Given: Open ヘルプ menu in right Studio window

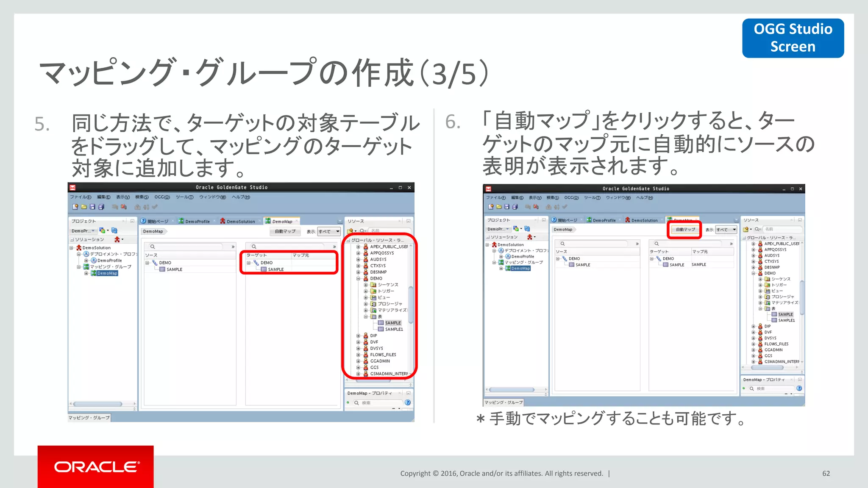Looking at the screenshot, I should click(644, 197).
